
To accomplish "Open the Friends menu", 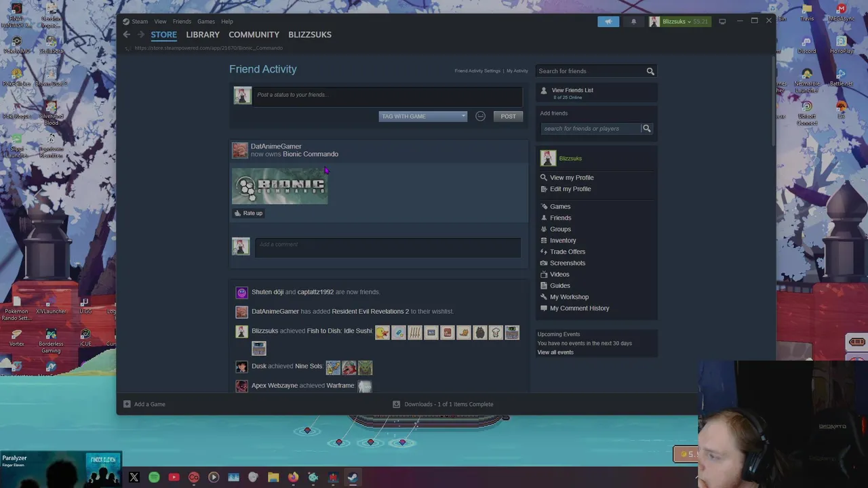I will click(182, 22).
